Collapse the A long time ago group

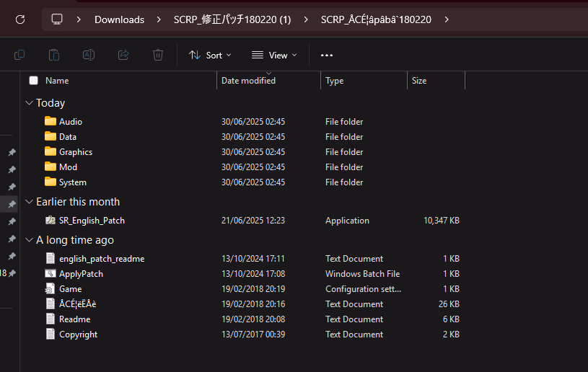(30, 240)
